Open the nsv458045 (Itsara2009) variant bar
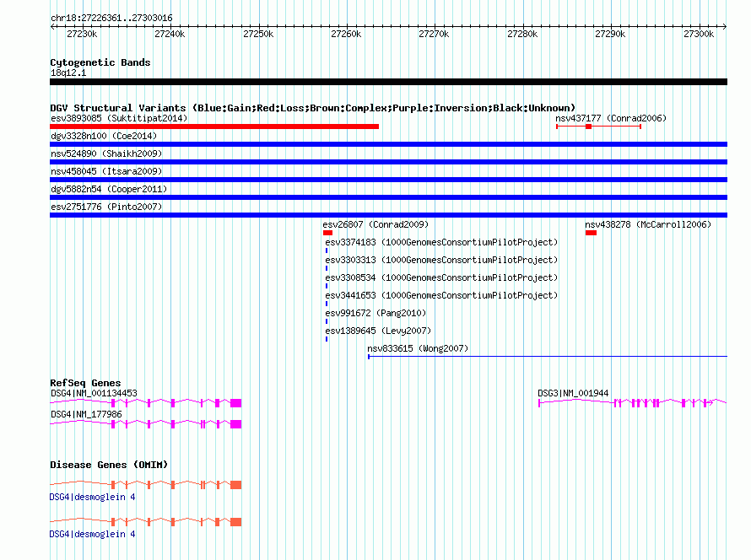The image size is (751, 560). (388, 180)
